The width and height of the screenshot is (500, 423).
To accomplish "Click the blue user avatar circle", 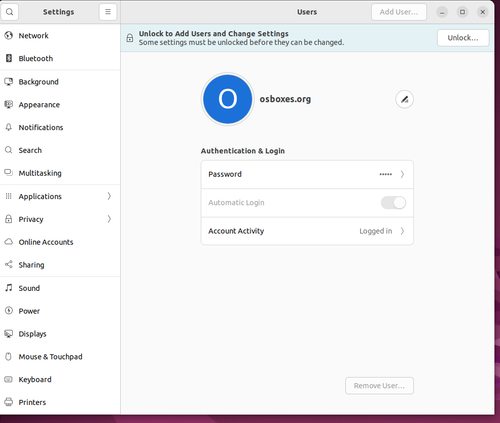I will [x=228, y=99].
